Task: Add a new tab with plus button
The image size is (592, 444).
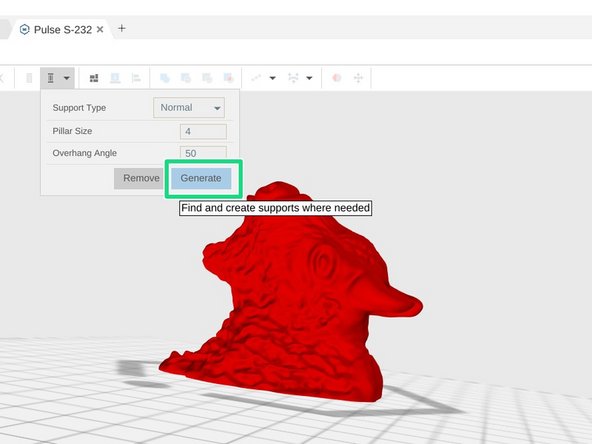Action: point(122,28)
